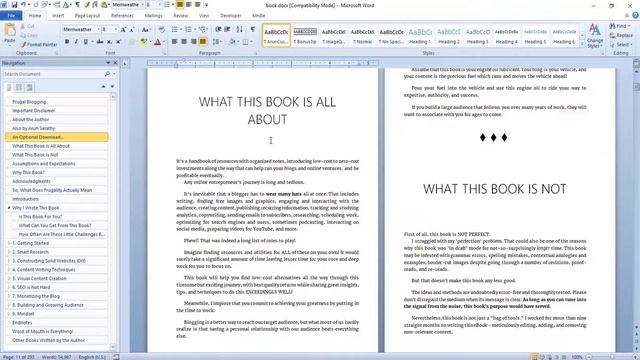
Task: Expand the '1. Getting Started' heading
Action: (x=9, y=243)
